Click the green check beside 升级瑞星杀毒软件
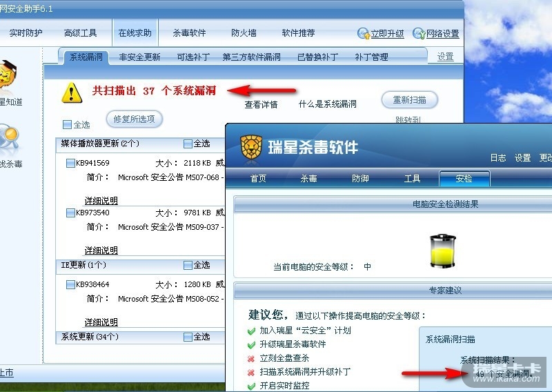 pyautogui.click(x=251, y=345)
